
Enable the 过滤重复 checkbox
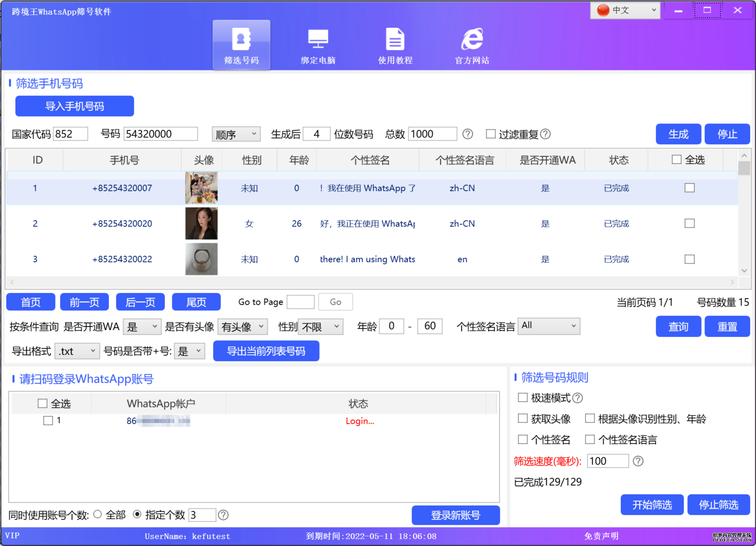coord(491,134)
